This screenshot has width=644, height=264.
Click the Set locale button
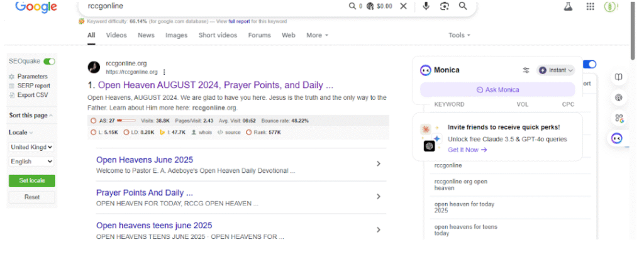click(31, 180)
